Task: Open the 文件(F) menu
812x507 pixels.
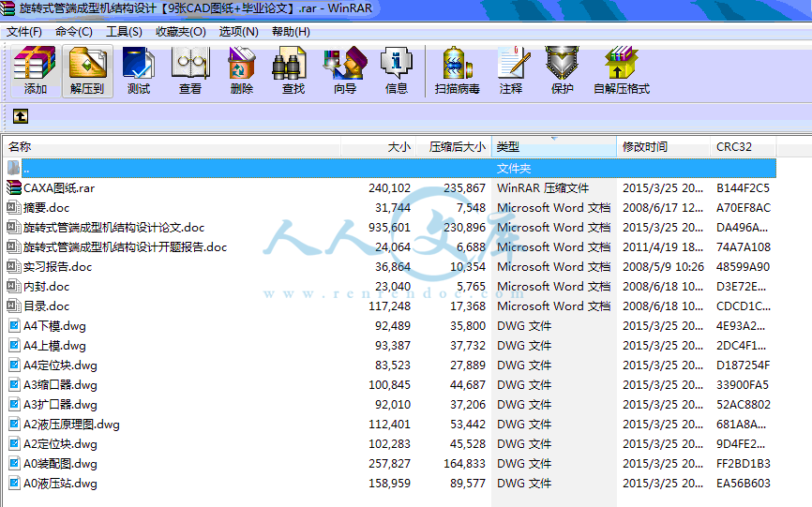Action: click(23, 32)
